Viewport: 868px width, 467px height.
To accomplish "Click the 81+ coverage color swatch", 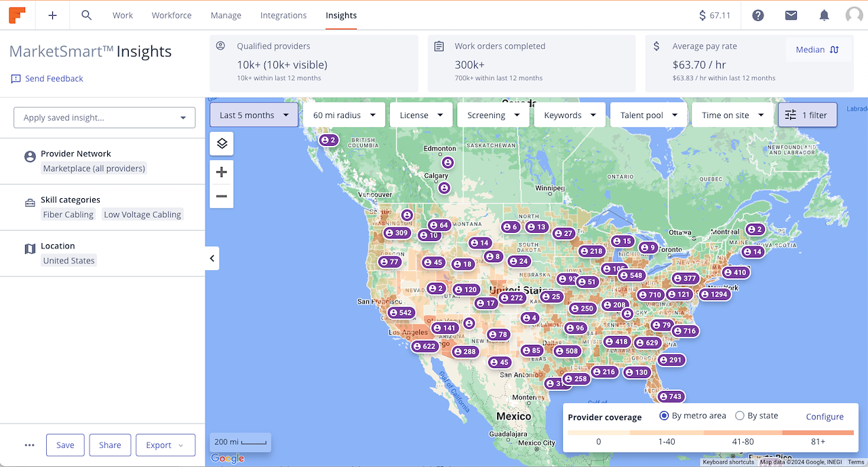I will point(818,433).
